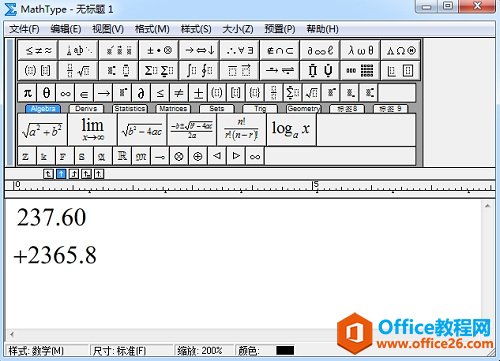Image resolution: width=500 pixels, height=361 pixels.
Task: Insert square root template from small bar
Action: pyautogui.click(x=312, y=93)
